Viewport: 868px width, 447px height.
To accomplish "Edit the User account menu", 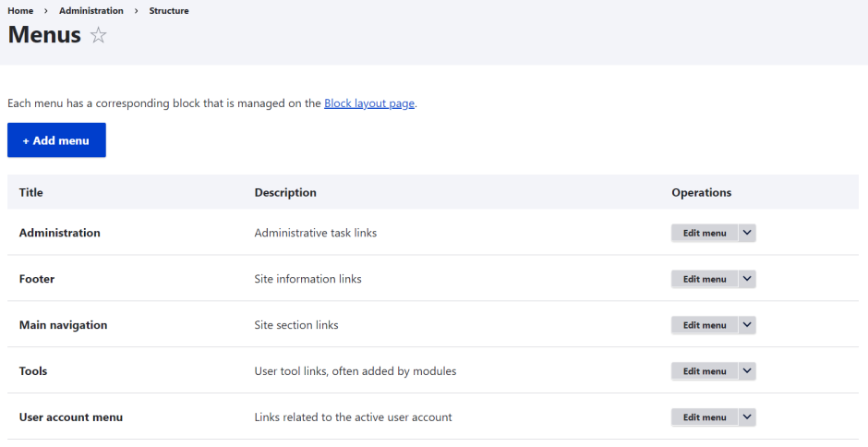I will (704, 417).
